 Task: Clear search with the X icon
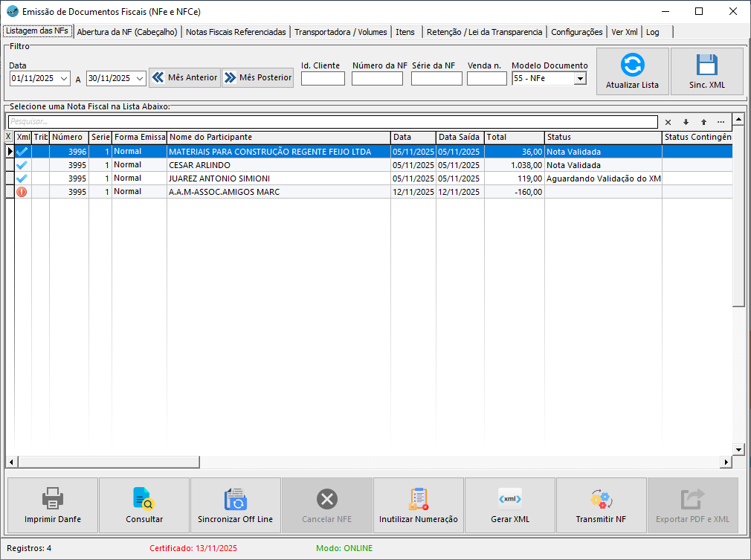pos(668,122)
